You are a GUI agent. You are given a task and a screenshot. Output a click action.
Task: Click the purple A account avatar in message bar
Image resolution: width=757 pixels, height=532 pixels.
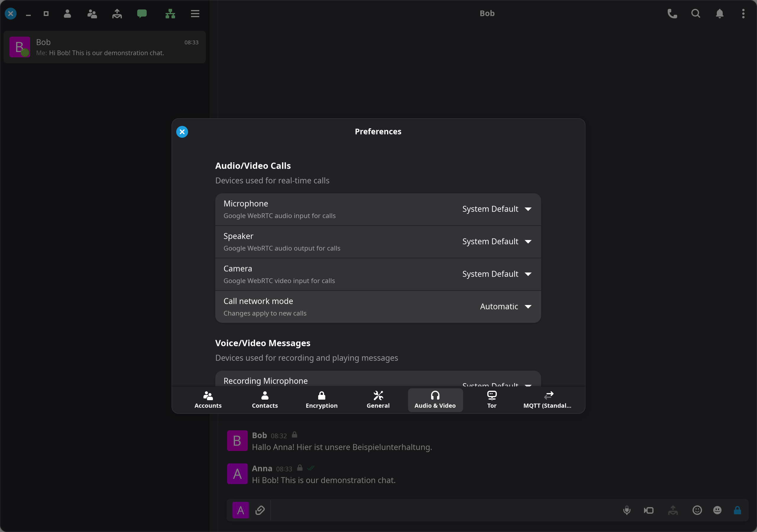241,510
